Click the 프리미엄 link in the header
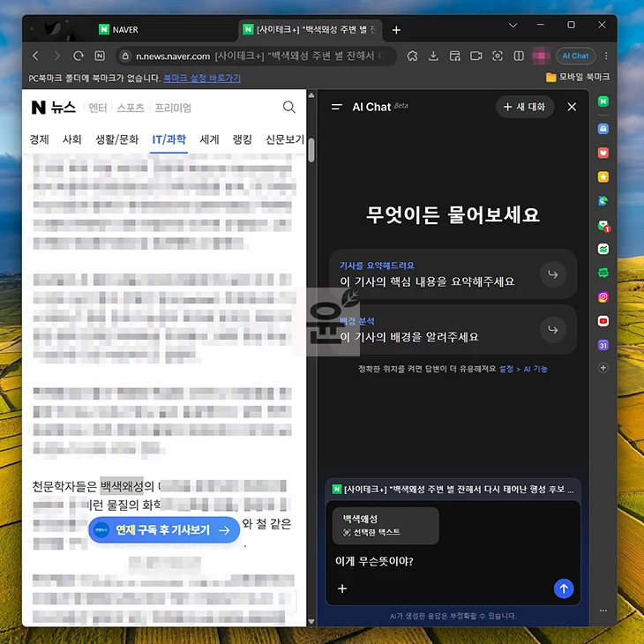 tap(173, 108)
